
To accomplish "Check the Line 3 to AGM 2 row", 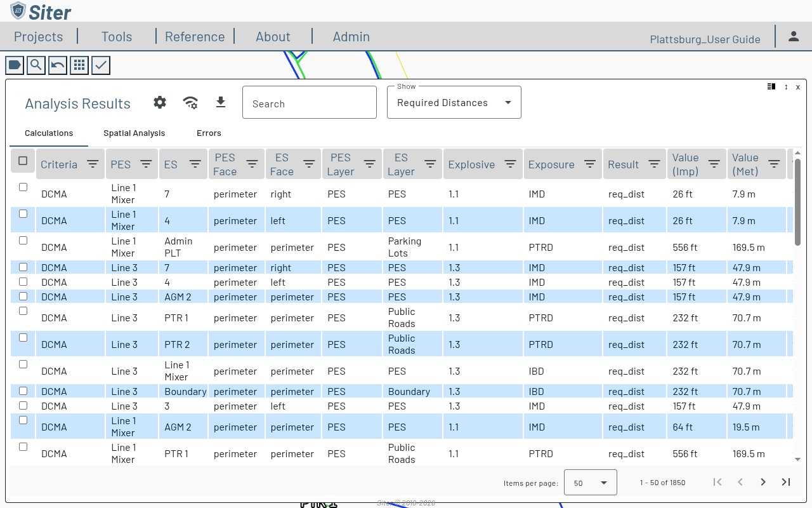I will pos(23,296).
